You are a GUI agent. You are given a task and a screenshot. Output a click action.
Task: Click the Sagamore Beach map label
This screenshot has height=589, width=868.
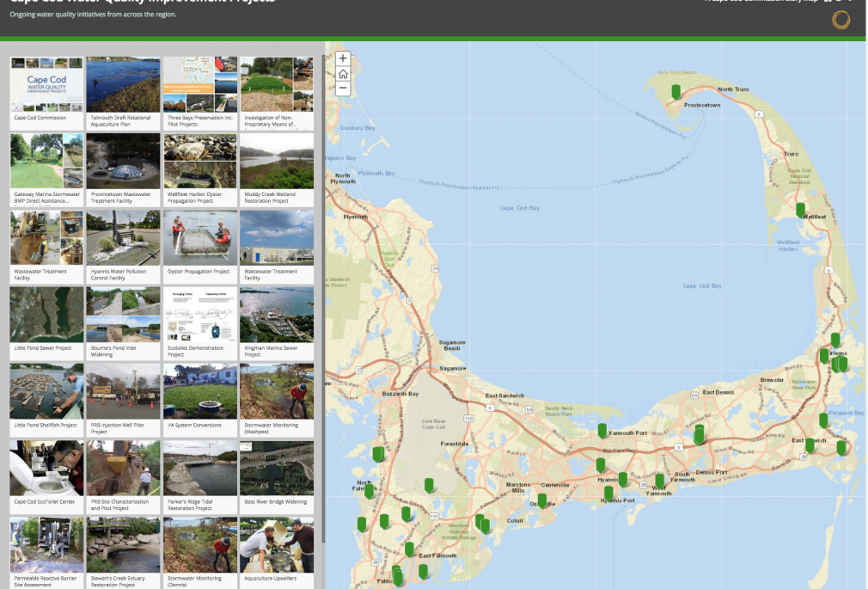pos(452,345)
